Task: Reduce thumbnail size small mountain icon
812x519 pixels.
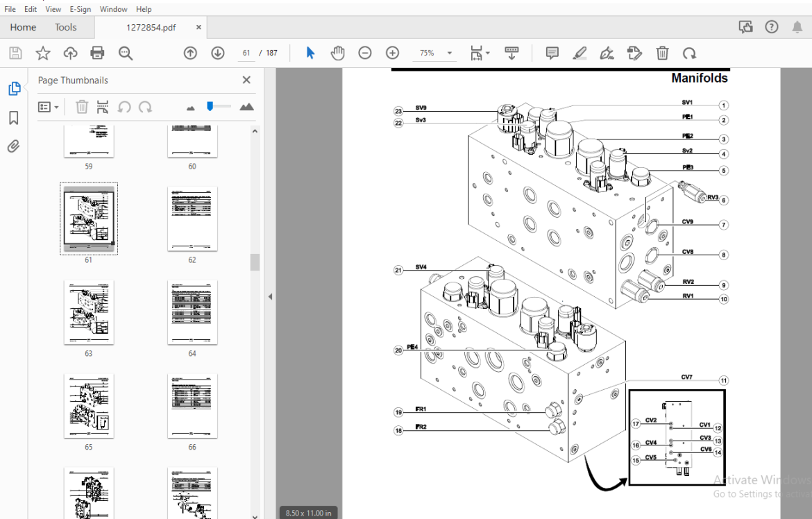Action: 191,108
